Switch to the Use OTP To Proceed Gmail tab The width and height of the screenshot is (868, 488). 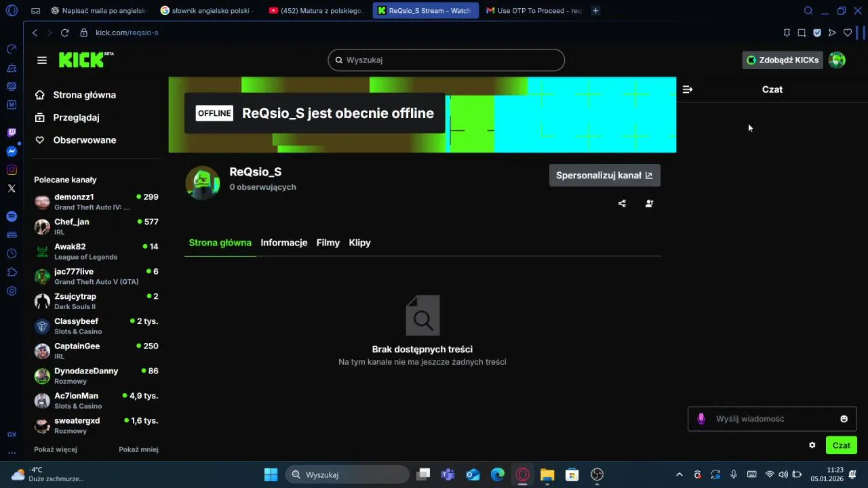[533, 11]
